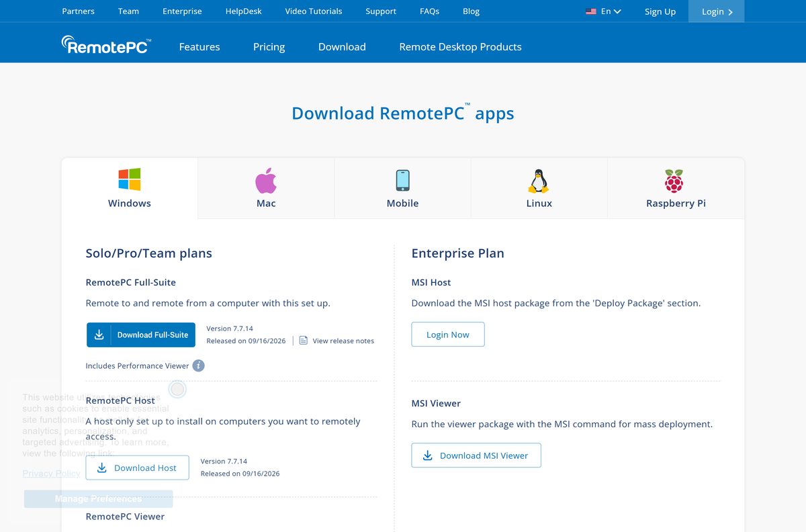Open the Windows tab
This screenshot has height=532, width=806.
coord(130,188)
